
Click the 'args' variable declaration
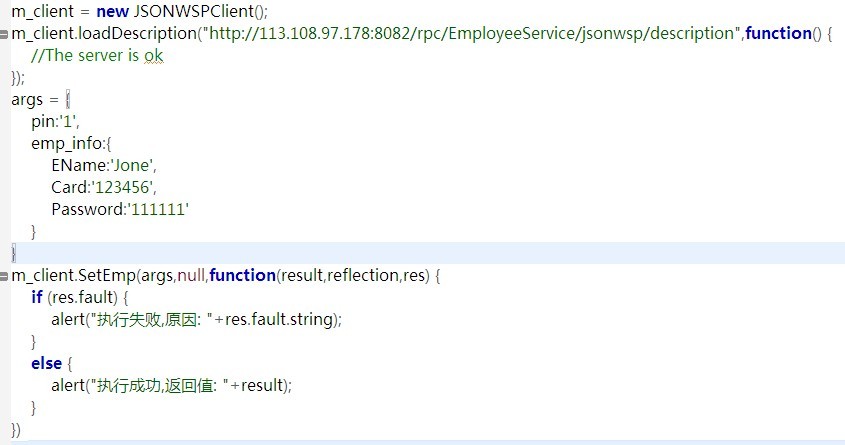point(27,99)
